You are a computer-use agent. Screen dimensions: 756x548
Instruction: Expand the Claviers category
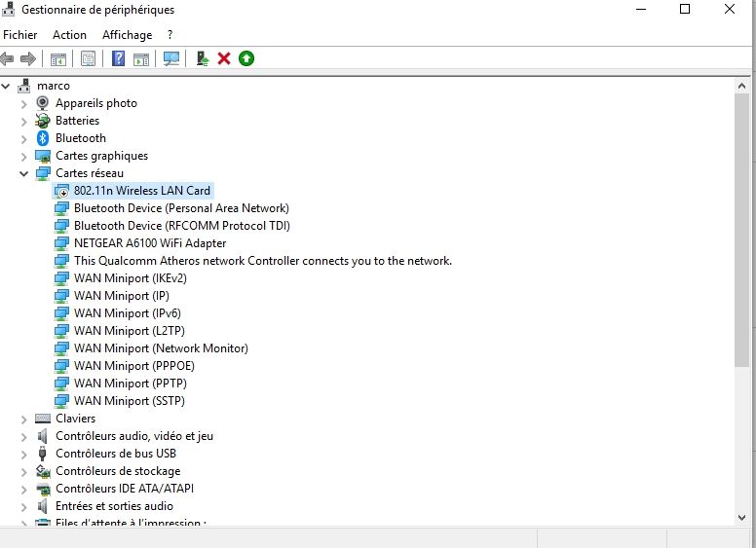coord(24,420)
